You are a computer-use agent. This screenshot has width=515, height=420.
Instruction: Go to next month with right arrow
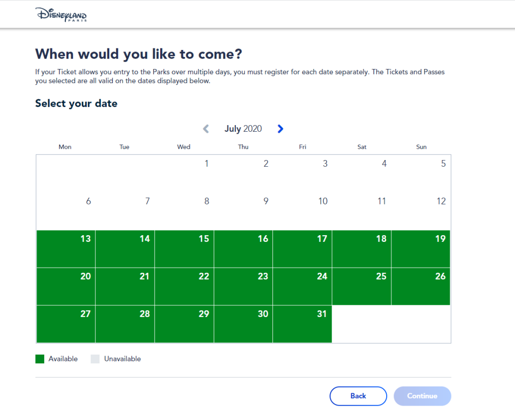(280, 129)
